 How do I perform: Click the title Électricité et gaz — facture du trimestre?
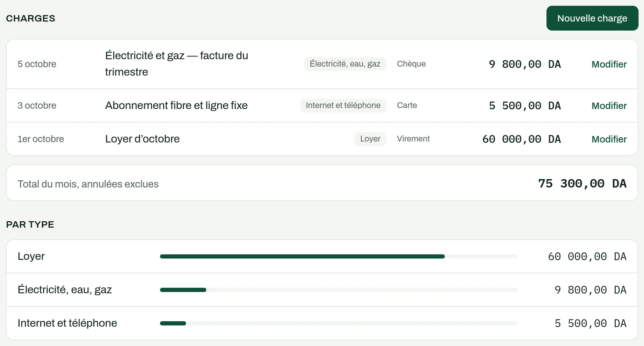177,64
